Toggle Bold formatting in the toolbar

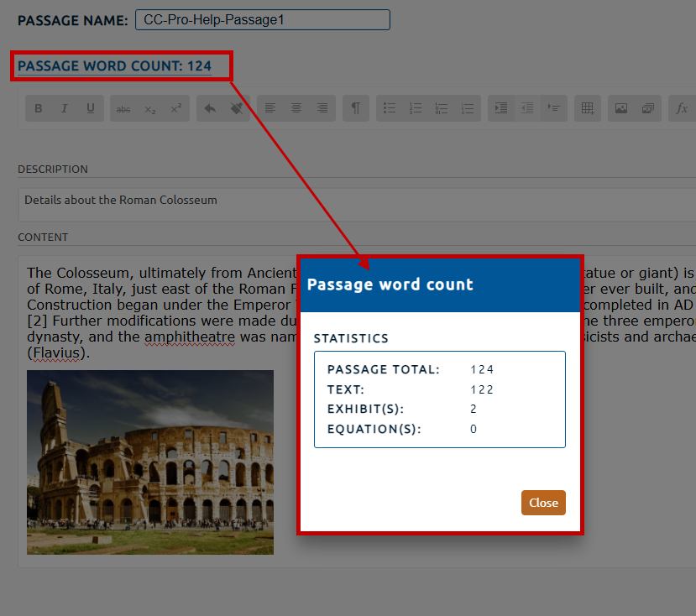pos(39,108)
